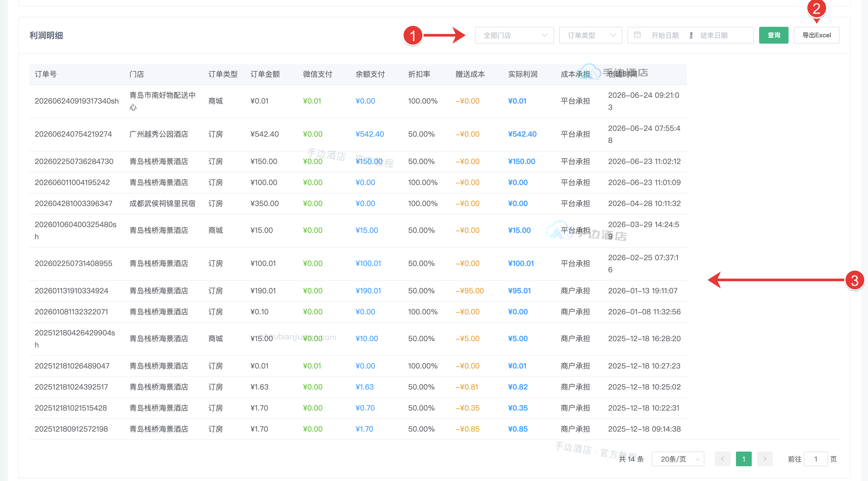
Task: Click the 余额支付 column header
Action: tap(370, 74)
